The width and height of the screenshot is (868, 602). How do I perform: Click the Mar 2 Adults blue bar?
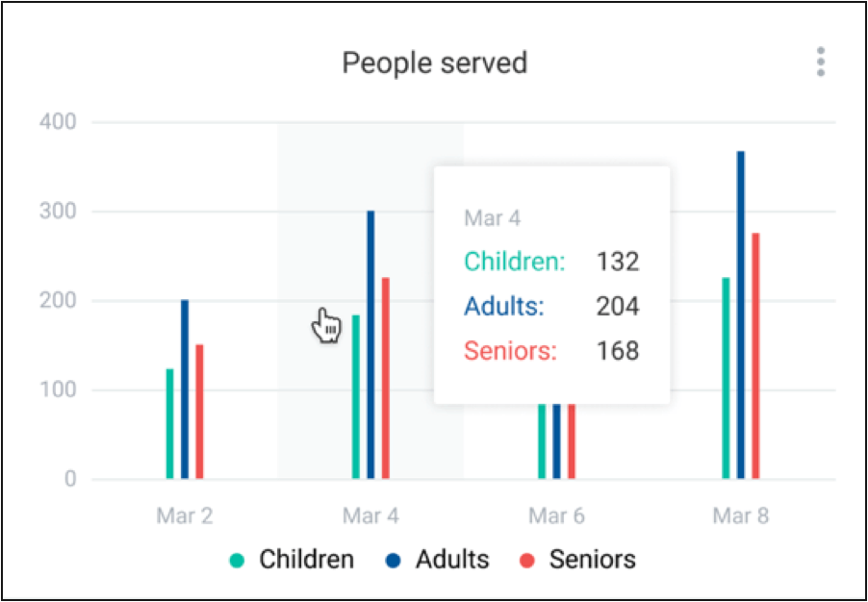point(185,389)
